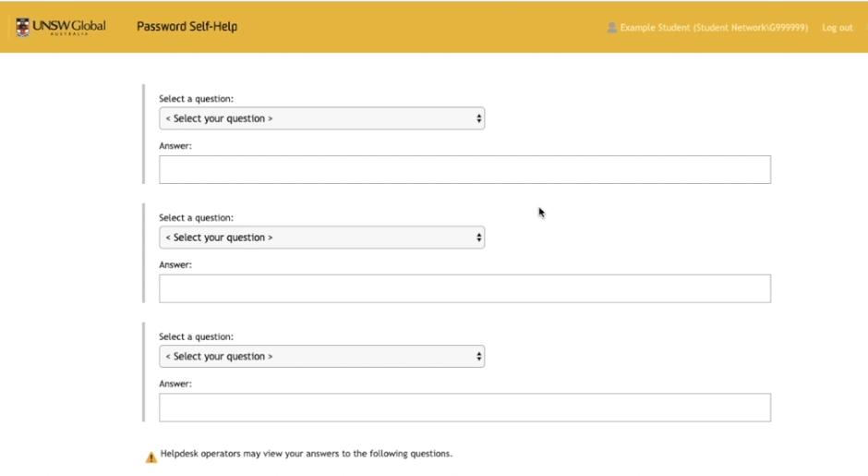This screenshot has height=476, width=868.
Task: Click the first 'Select a question:' label
Action: [x=196, y=99]
